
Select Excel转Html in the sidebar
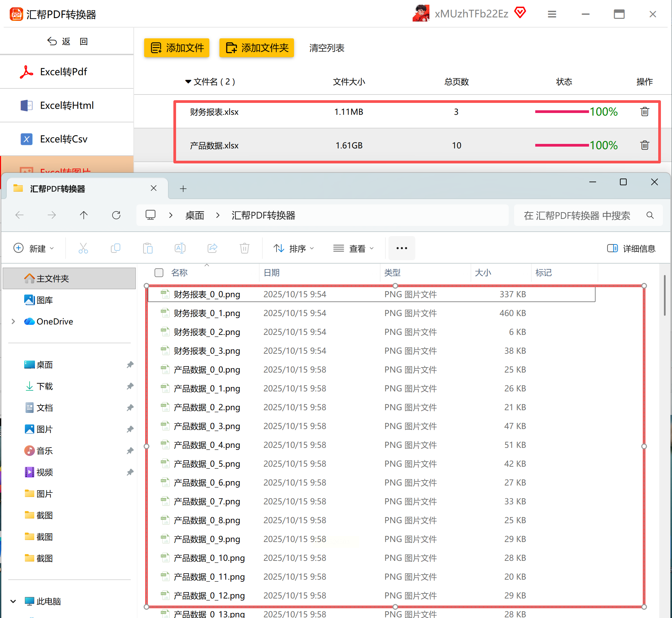pyautogui.click(x=67, y=106)
